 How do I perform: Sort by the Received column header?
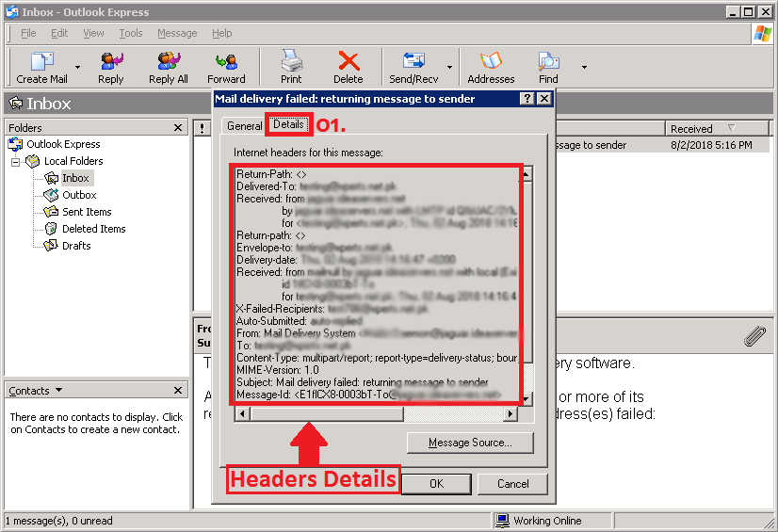click(716, 128)
